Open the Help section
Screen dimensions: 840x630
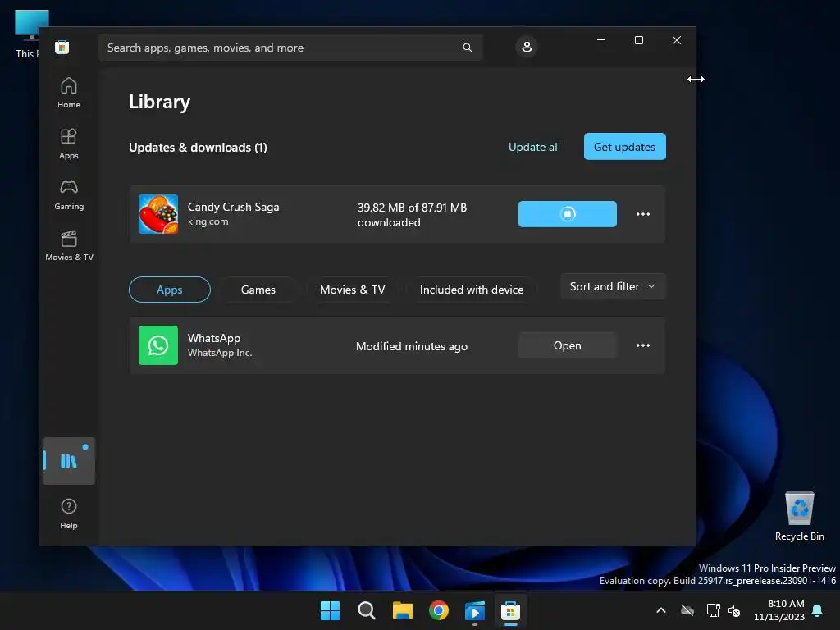coord(69,514)
